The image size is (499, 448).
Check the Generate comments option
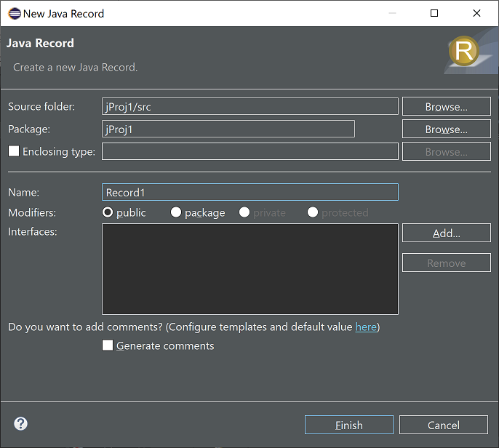pos(108,345)
